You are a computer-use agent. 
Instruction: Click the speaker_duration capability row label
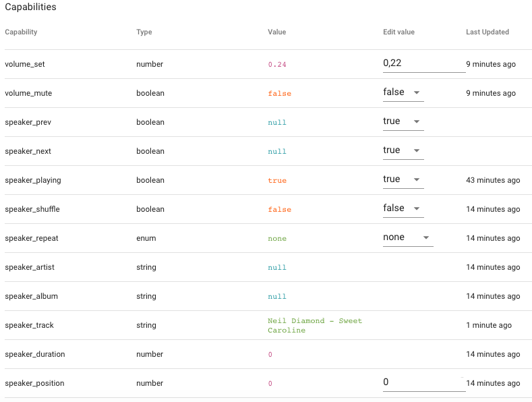tap(35, 354)
